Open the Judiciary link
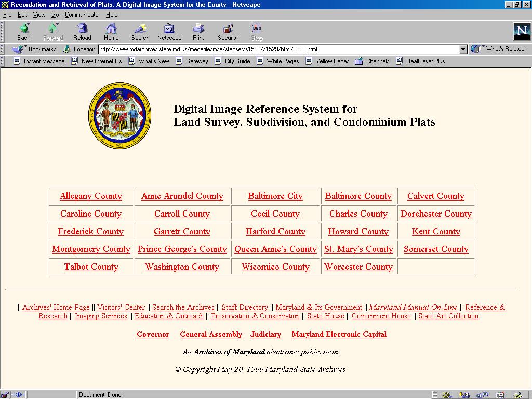Image resolution: width=532 pixels, height=399 pixels. (265, 334)
